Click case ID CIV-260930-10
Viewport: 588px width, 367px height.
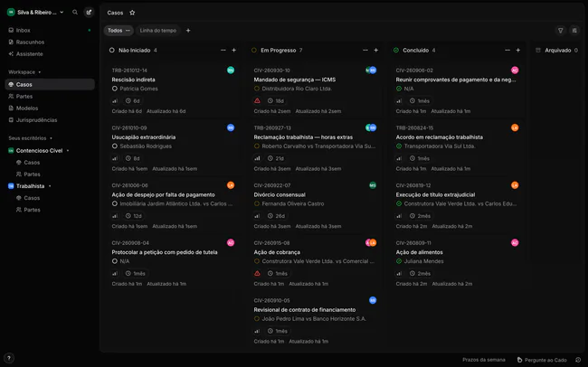[x=272, y=71]
